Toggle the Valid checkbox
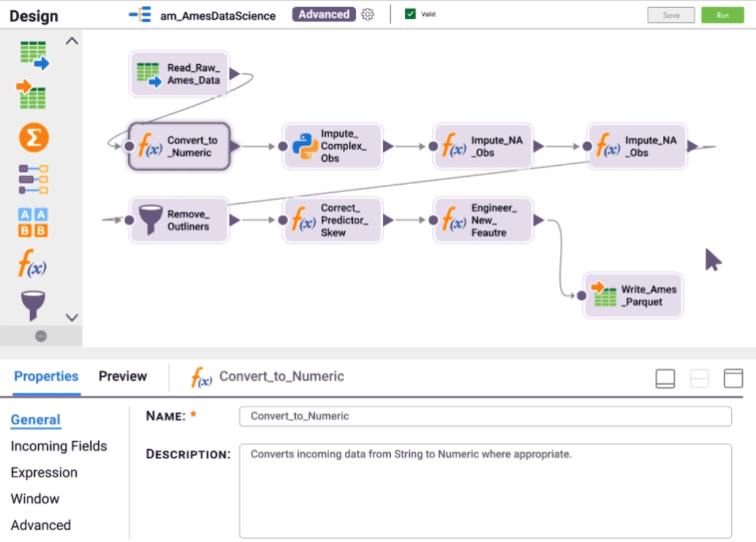 [410, 14]
